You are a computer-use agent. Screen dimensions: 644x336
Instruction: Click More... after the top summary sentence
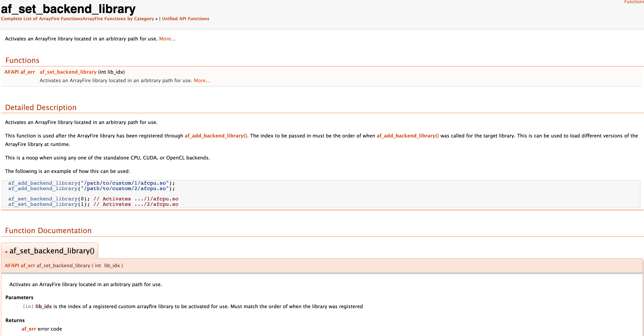[167, 39]
